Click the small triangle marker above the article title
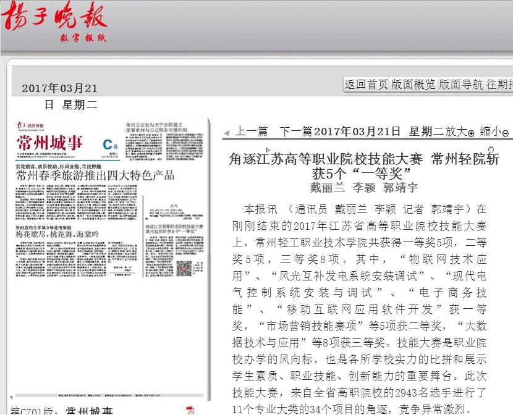This screenshot has width=513, height=420. [268, 149]
